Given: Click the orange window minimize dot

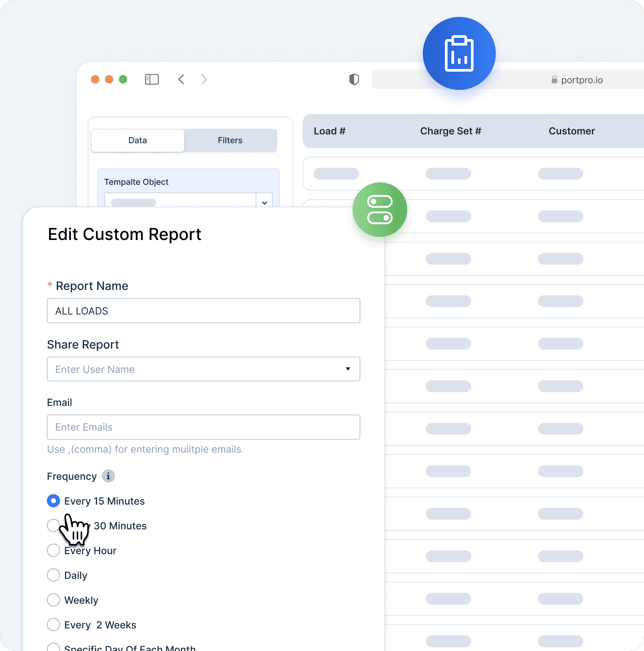Looking at the screenshot, I should pos(109,79).
